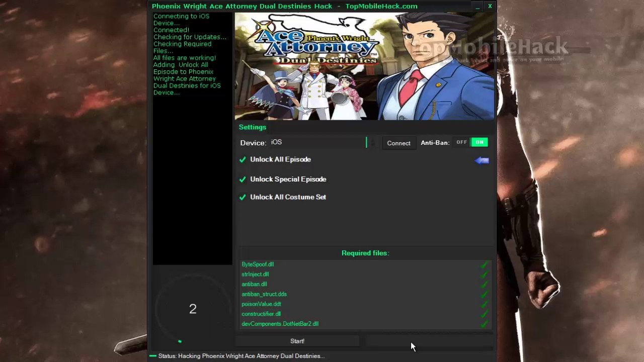644x362 pixels.
Task: Click the green checkmark beside constructifier.dll
Action: click(484, 314)
